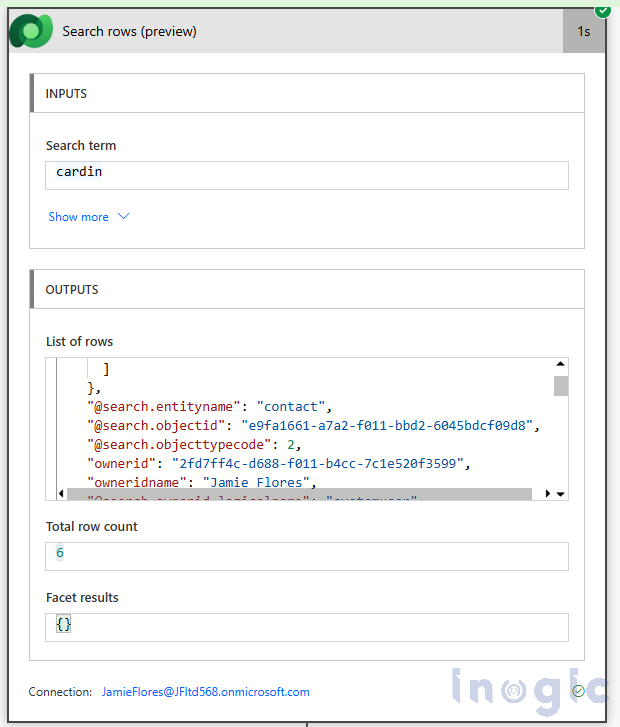Click the scroll left arrow in List of rows
620x727 pixels.
(x=61, y=493)
